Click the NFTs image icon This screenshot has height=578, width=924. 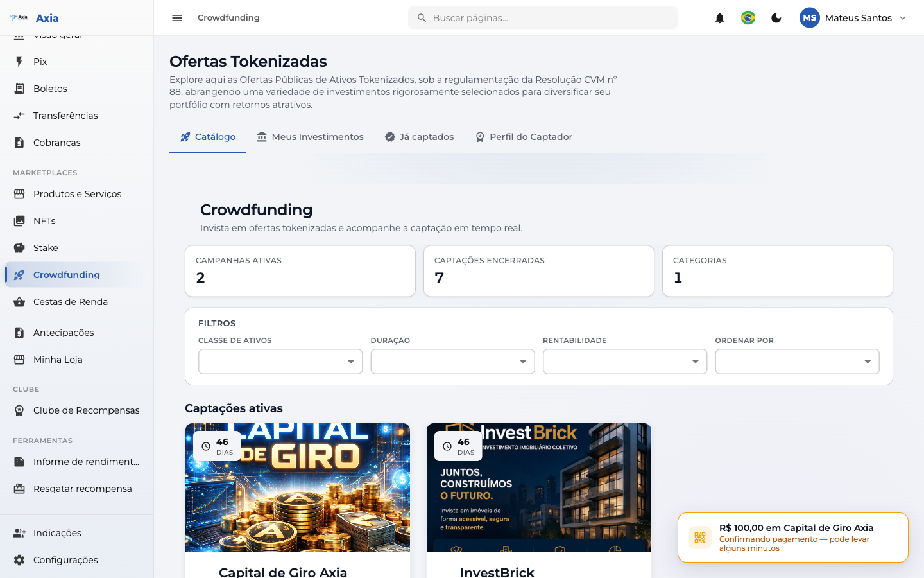click(x=19, y=221)
